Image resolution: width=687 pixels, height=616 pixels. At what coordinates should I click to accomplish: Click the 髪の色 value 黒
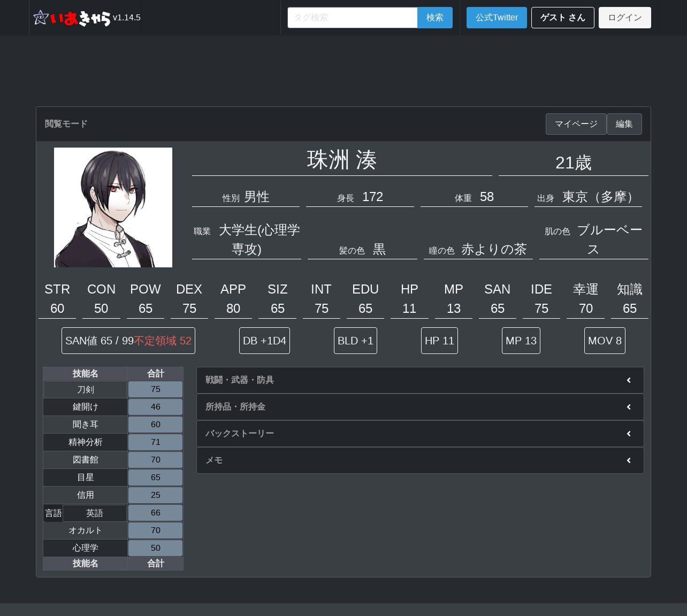coord(379,249)
